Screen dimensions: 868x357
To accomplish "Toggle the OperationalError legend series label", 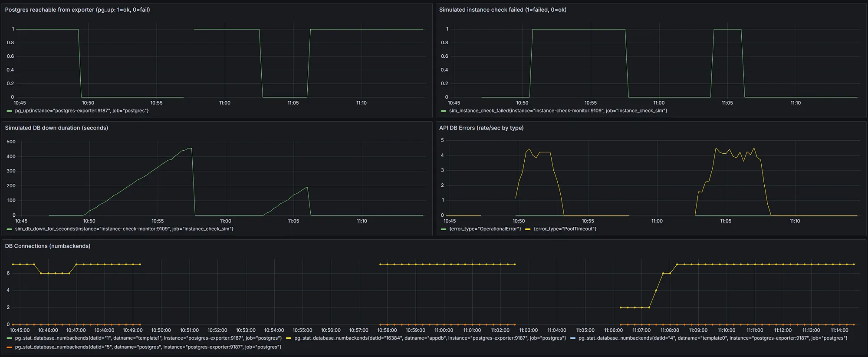I will click(485, 229).
